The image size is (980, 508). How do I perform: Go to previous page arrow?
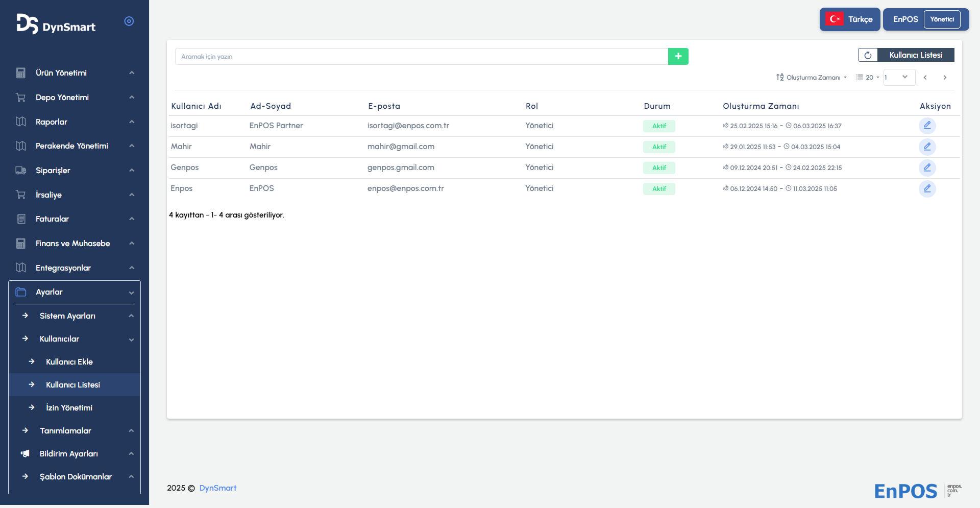coord(925,78)
